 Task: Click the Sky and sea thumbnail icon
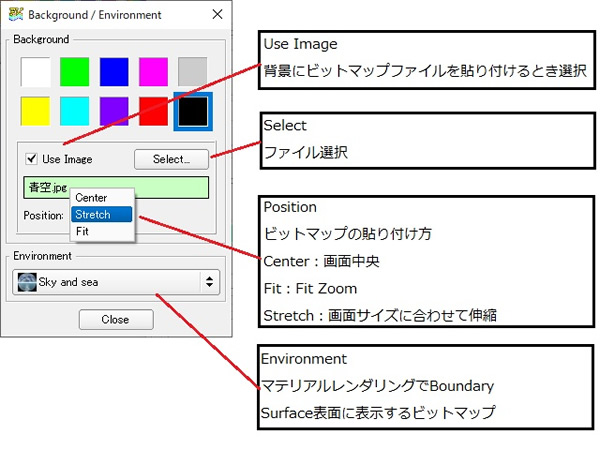[26, 282]
